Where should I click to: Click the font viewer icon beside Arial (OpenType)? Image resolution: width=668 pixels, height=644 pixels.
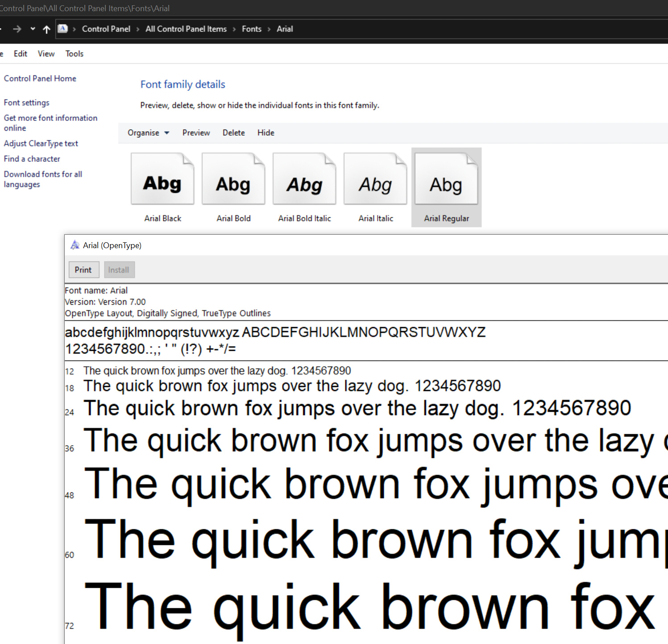[x=75, y=245]
